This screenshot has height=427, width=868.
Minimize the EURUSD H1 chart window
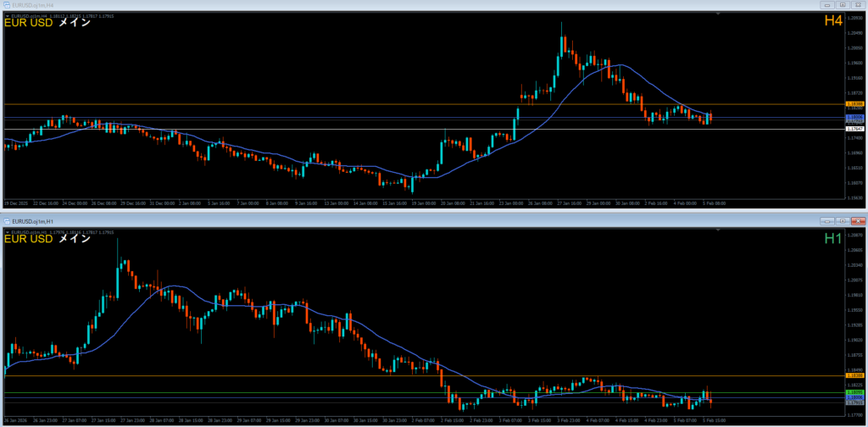click(828, 220)
